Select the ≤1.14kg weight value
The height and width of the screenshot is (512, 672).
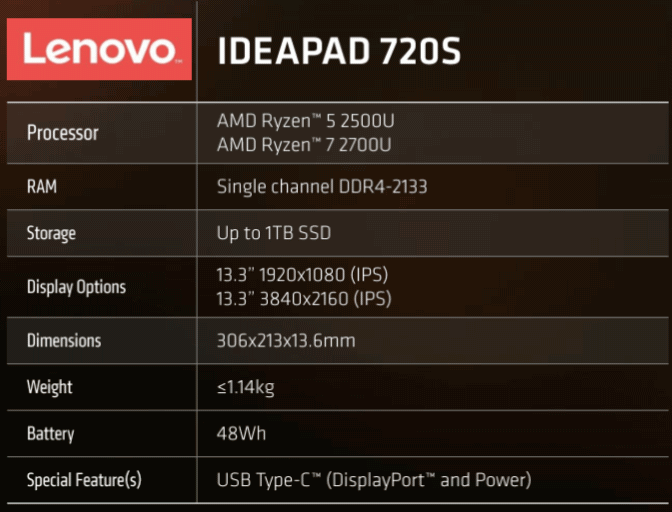[246, 387]
